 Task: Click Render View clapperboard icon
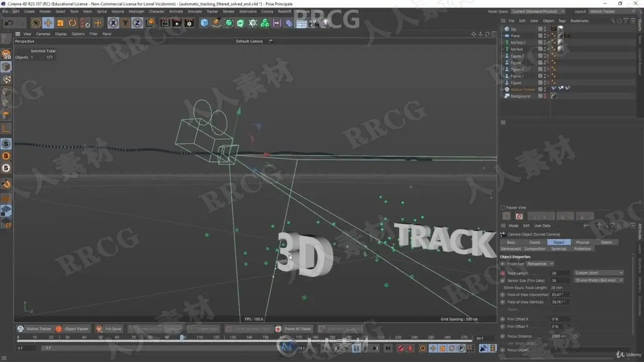click(165, 23)
